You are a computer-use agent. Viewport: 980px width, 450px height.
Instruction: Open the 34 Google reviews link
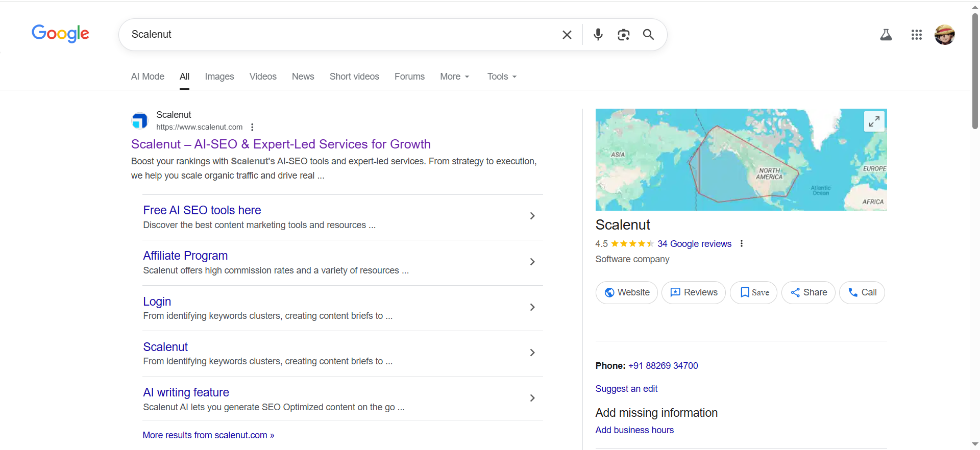tap(694, 244)
